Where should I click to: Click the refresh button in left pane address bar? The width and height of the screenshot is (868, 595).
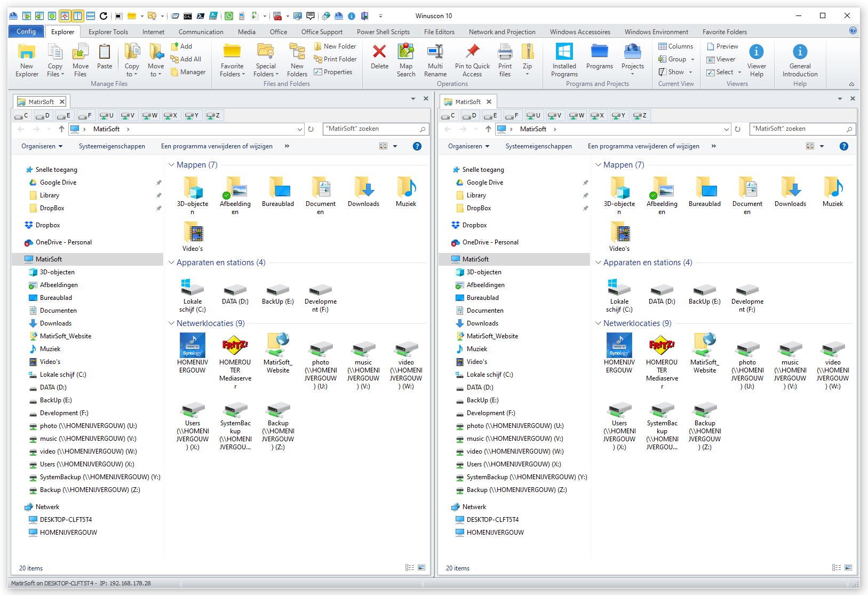click(310, 129)
